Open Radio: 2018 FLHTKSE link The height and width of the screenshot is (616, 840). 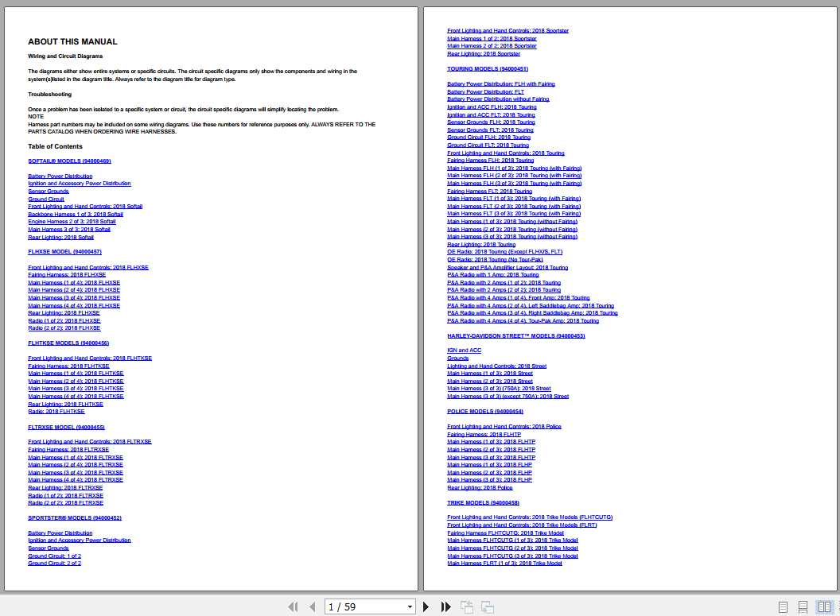coord(56,412)
